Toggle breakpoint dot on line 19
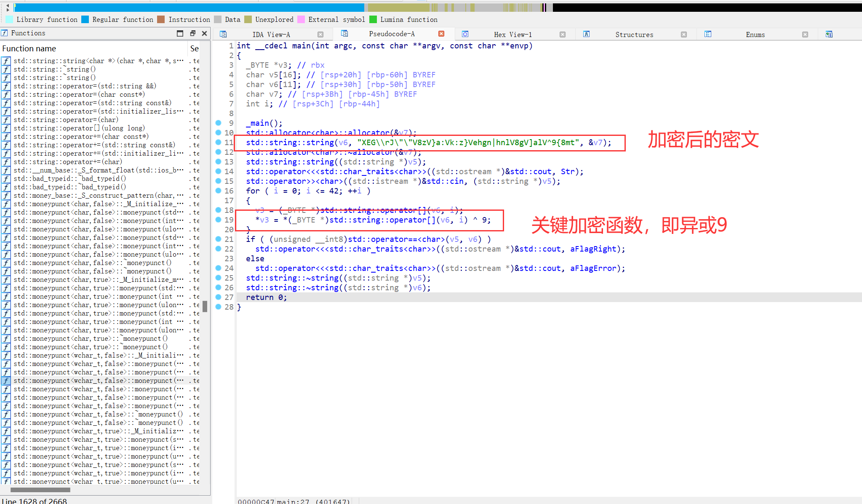 click(x=218, y=220)
